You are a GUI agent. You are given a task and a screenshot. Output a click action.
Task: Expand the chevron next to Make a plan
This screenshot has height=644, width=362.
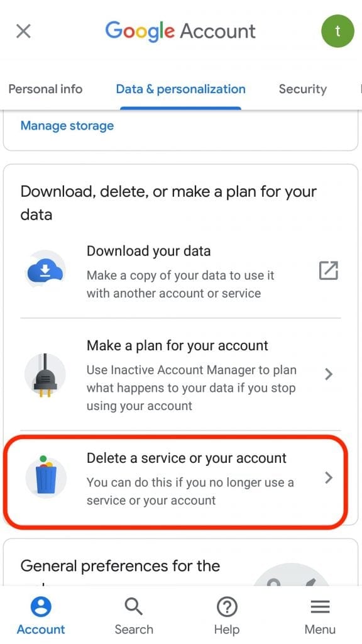pyautogui.click(x=328, y=374)
